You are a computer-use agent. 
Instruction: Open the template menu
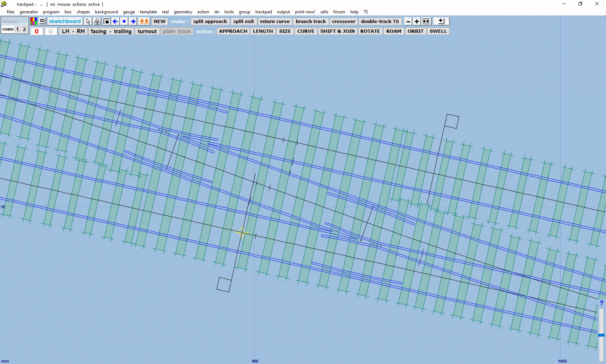[148, 12]
